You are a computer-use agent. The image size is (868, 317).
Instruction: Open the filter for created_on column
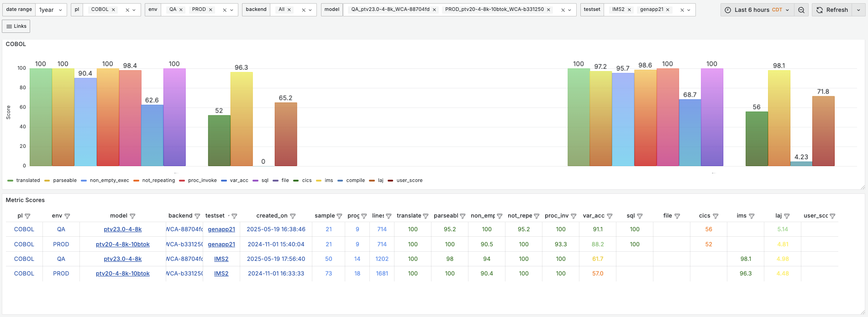click(293, 216)
